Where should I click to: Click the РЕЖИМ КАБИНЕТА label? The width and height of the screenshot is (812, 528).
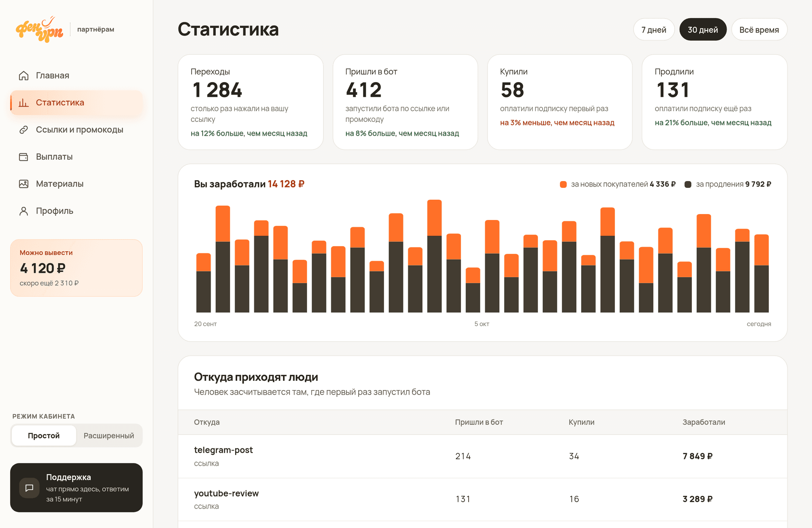[44, 416]
